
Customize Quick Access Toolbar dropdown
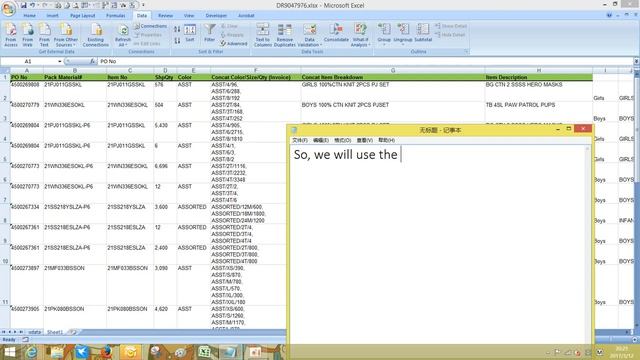click(143, 5)
